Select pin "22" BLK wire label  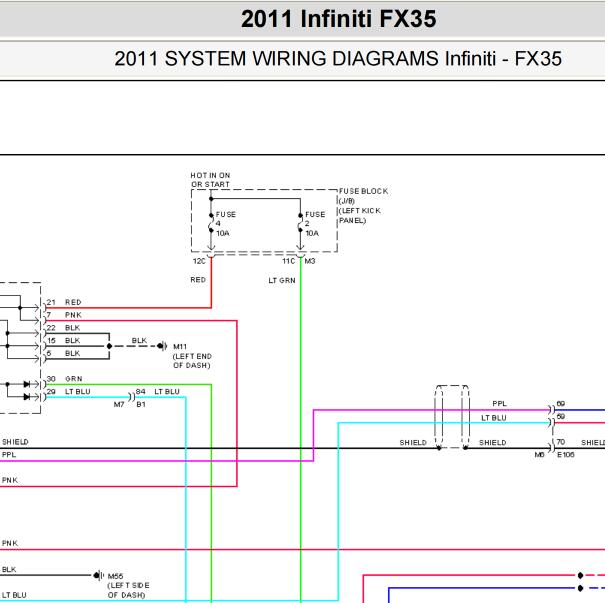click(63, 328)
